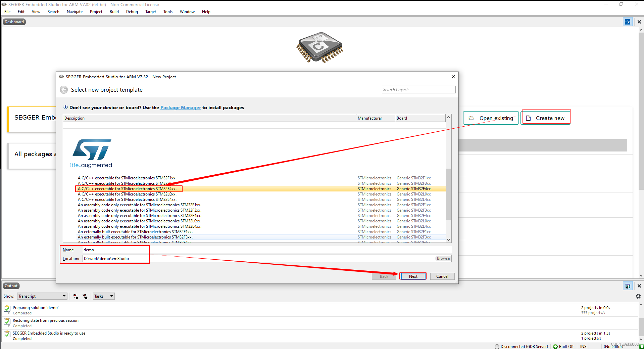Screen dimensions: 644x349
Task: Click the Next button
Action: (x=413, y=276)
